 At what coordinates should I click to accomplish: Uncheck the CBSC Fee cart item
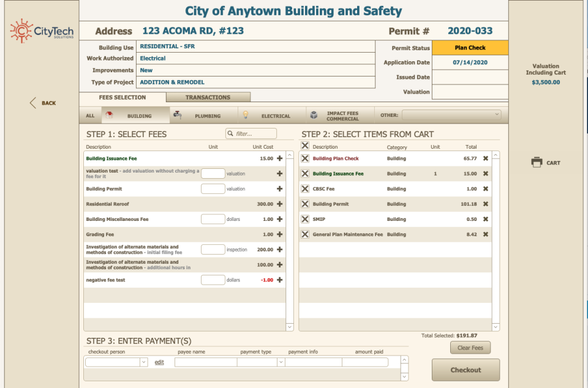point(305,188)
